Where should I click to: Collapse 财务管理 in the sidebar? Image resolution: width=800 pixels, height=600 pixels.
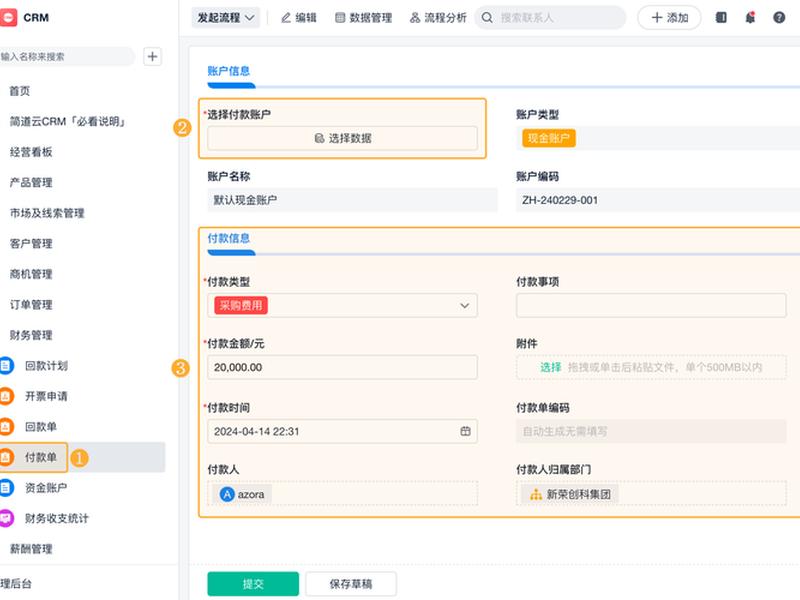(x=31, y=335)
